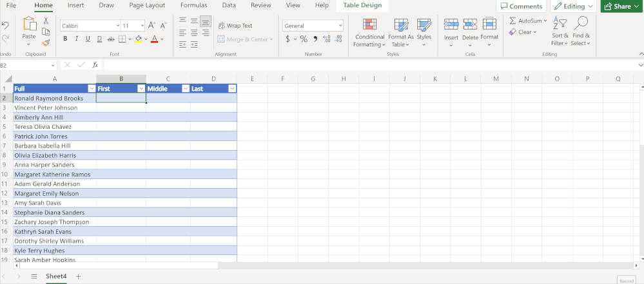Screen dimensions: 644x284
Task: Switch to the Page Layout tab
Action: point(147,5)
